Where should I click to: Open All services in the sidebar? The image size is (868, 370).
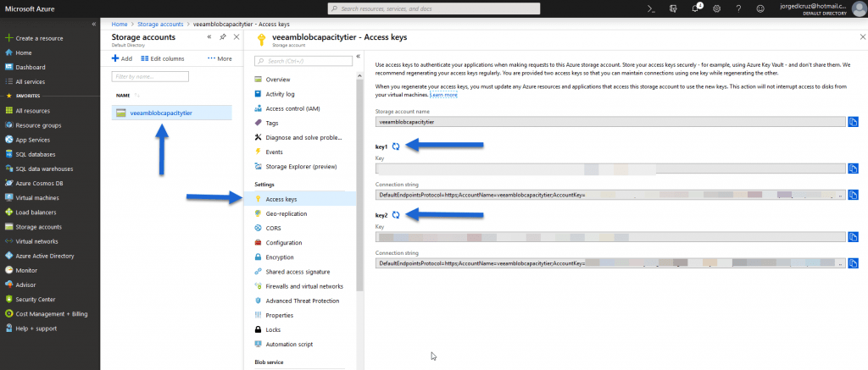31,82
